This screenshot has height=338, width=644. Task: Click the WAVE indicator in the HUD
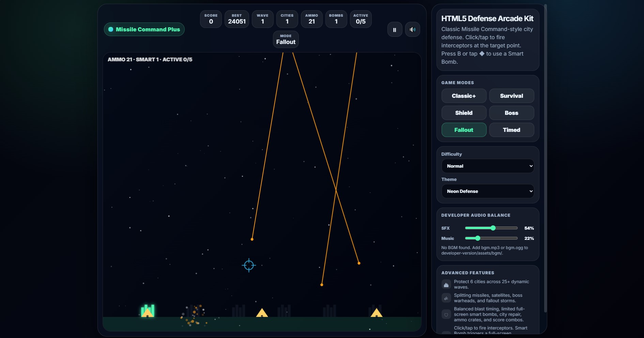click(262, 19)
